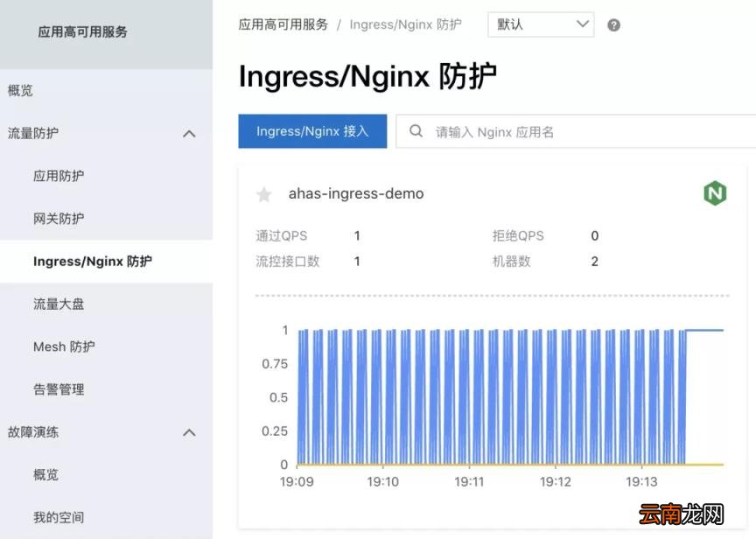Image resolution: width=756 pixels, height=539 pixels.
Task: Open 应用防护 in sidebar
Action: point(59,176)
